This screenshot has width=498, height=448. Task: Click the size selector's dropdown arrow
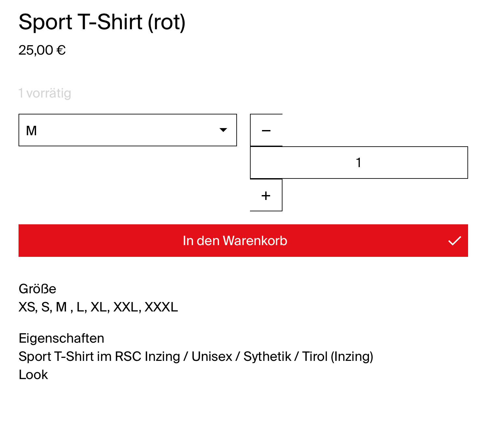223,130
